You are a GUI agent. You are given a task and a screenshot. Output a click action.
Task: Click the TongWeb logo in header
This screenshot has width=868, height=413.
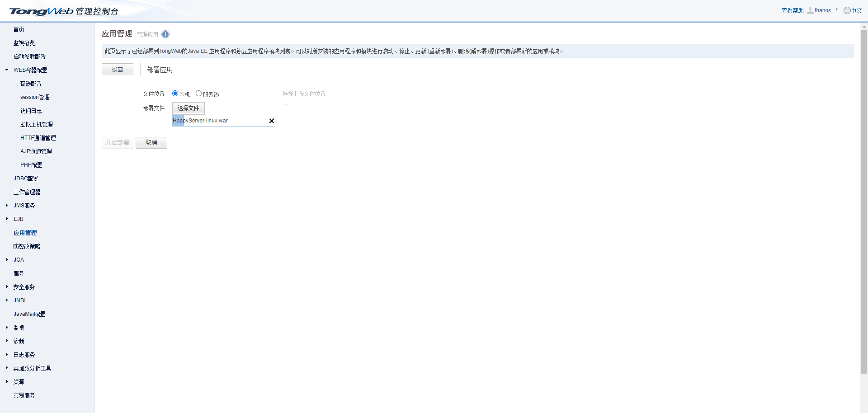pyautogui.click(x=41, y=11)
